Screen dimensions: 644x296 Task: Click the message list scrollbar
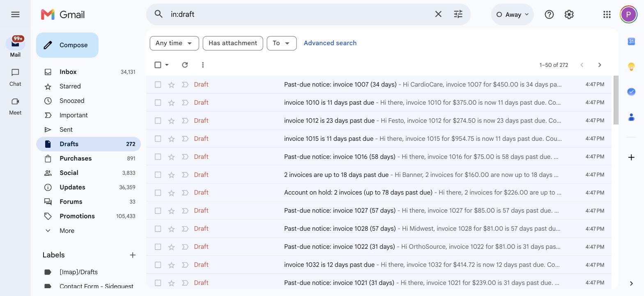[616, 100]
